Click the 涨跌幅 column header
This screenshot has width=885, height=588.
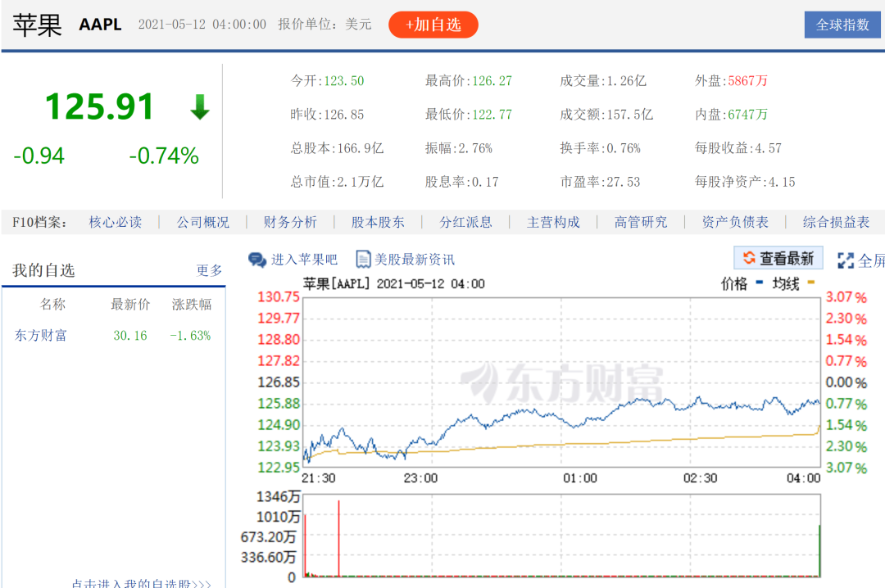[191, 305]
